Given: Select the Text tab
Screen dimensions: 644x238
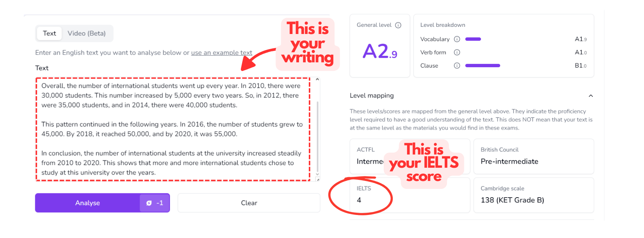Looking at the screenshot, I should pyautogui.click(x=49, y=33).
